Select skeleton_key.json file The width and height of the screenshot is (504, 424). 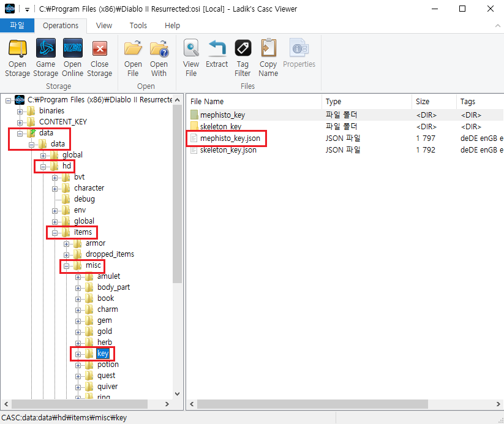point(228,150)
